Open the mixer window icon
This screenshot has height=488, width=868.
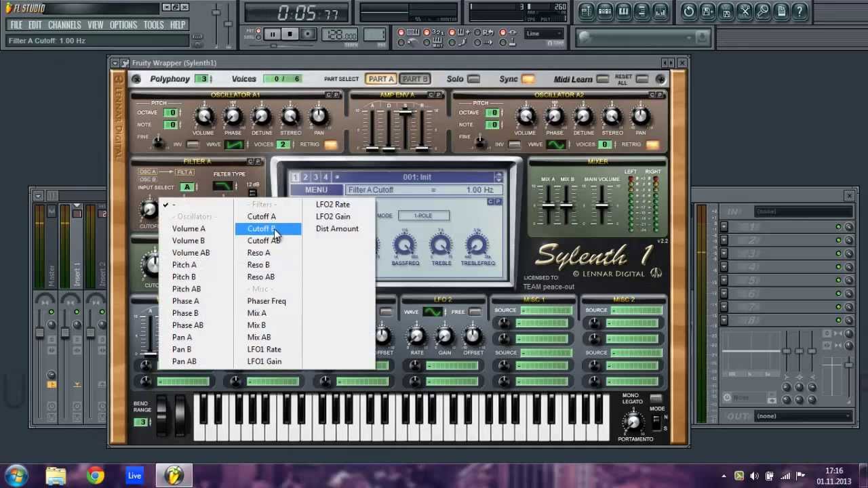coord(660,11)
